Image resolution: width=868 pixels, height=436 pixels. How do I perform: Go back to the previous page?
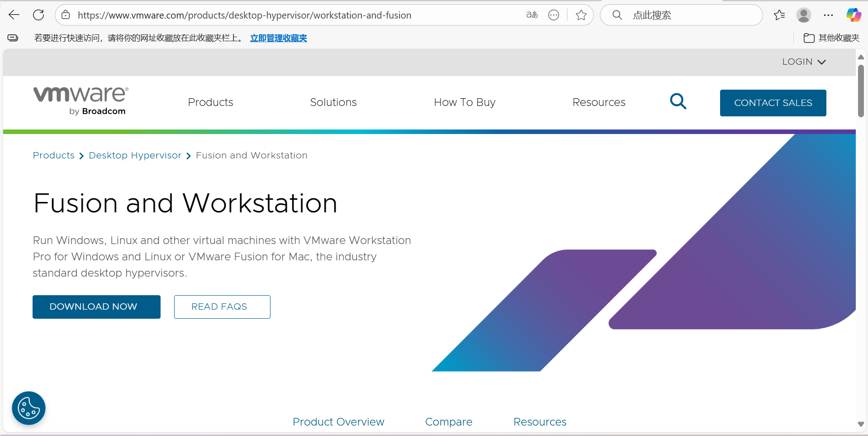[14, 14]
